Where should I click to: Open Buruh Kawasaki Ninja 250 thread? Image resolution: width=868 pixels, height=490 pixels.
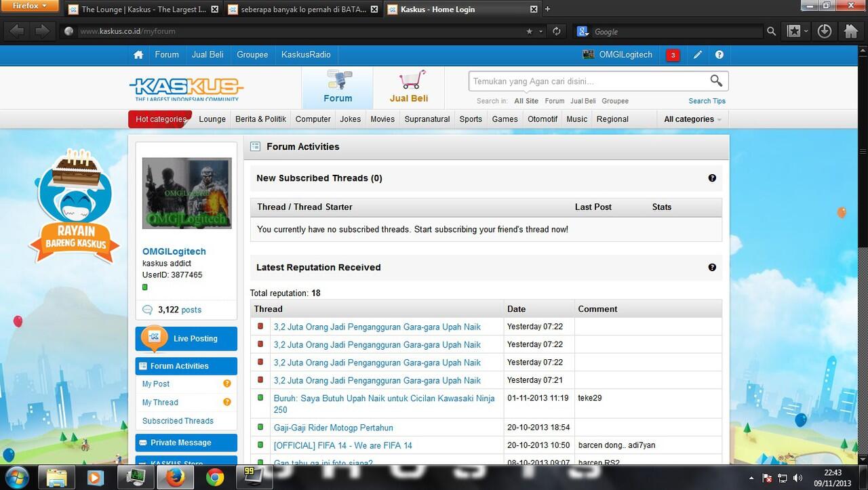click(384, 404)
